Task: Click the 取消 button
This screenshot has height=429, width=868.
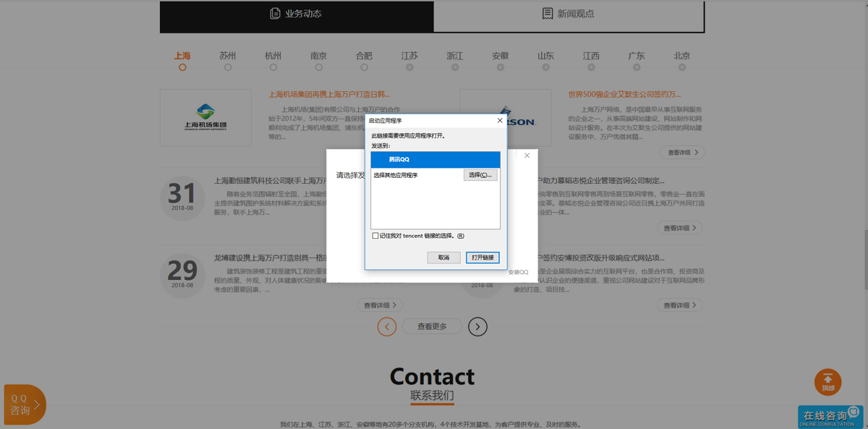Action: tap(443, 258)
